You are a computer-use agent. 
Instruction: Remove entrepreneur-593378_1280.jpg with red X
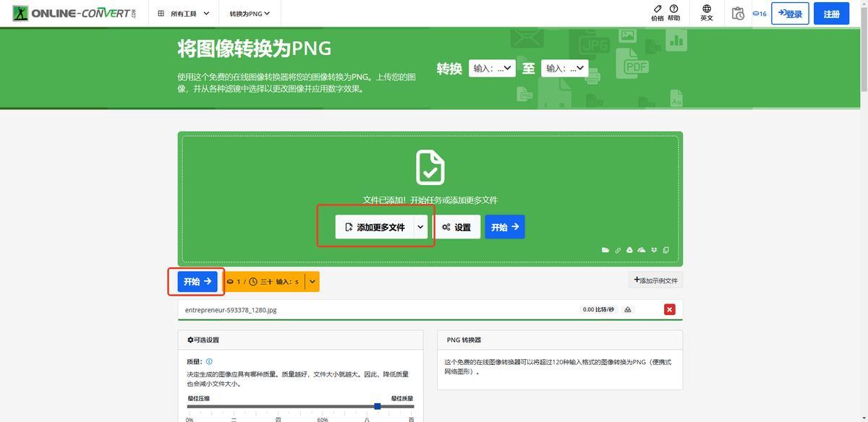click(669, 309)
